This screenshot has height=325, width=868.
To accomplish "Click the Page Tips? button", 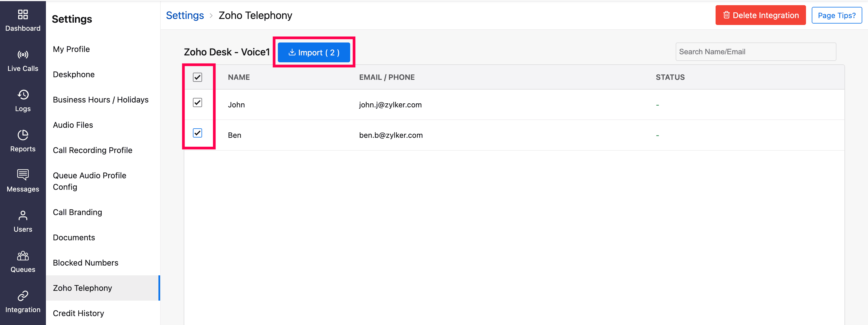I will click(836, 15).
